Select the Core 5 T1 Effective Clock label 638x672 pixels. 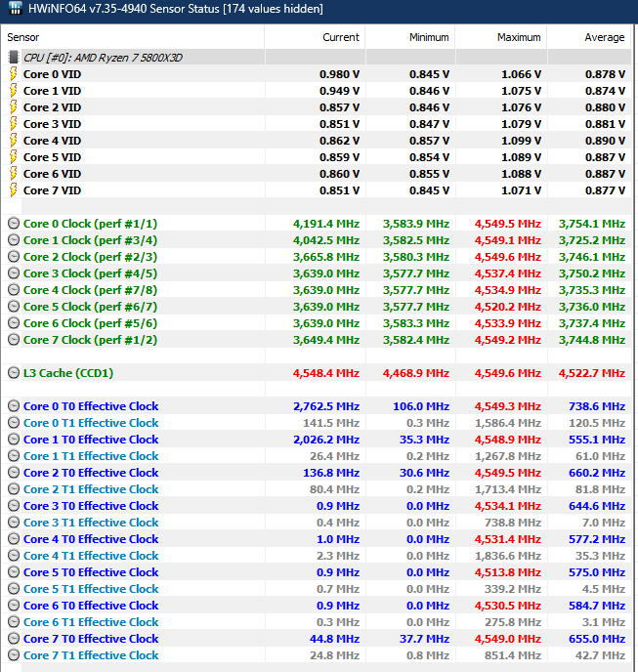(x=91, y=589)
